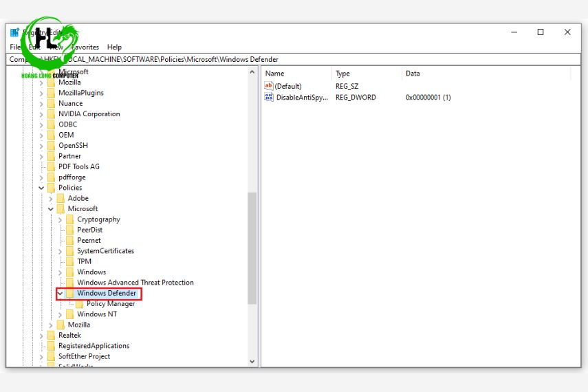
Task: Expand the NVIDIA Corporation key
Action: pos(42,114)
